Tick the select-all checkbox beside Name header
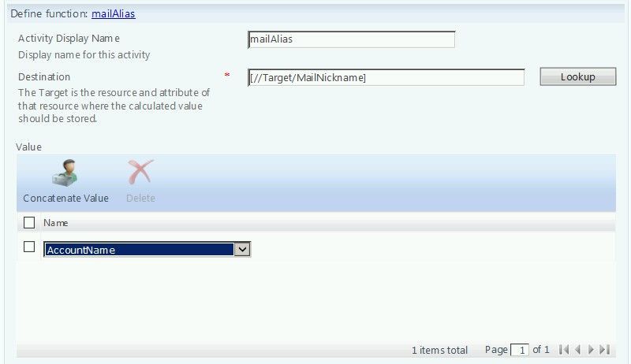Image resolution: width=631 pixels, height=364 pixels. (29, 223)
